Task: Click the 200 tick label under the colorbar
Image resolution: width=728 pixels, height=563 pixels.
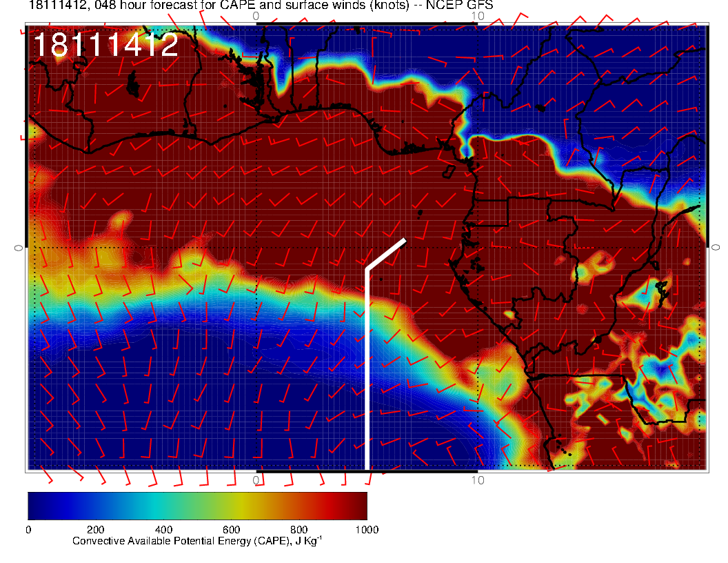Action: coord(95,529)
